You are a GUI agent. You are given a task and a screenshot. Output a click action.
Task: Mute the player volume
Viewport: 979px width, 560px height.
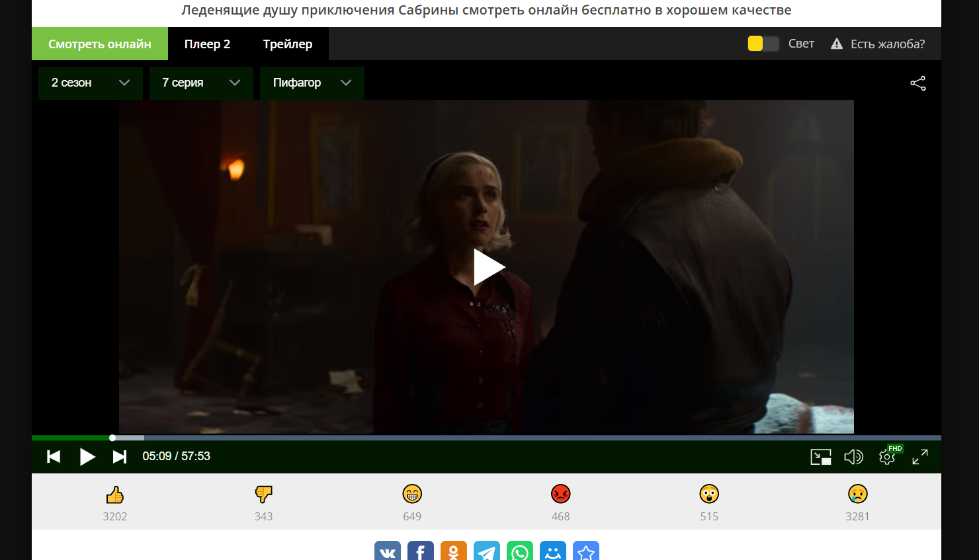click(853, 457)
